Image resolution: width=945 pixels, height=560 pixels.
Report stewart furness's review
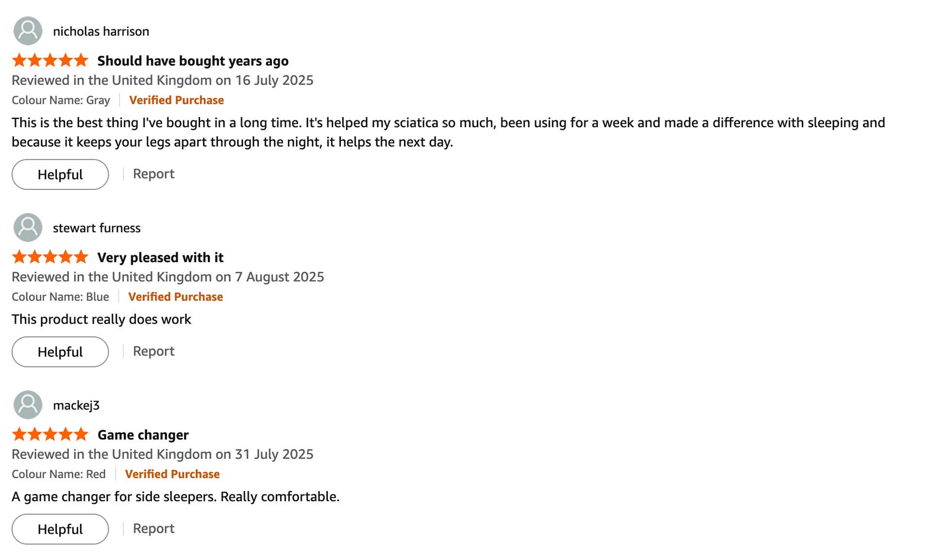coord(153,351)
